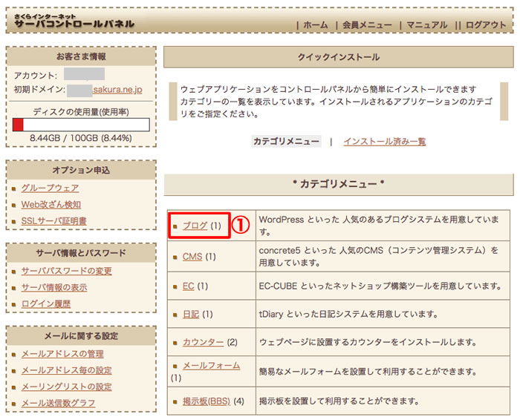
Task: Open Web改ざん検知 option link
Action: pos(51,205)
